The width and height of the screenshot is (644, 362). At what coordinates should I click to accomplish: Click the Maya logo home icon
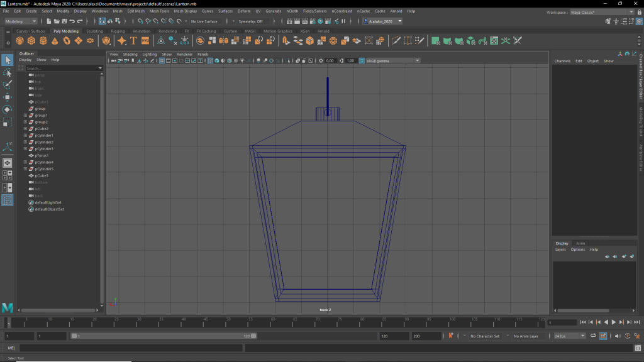click(x=8, y=307)
